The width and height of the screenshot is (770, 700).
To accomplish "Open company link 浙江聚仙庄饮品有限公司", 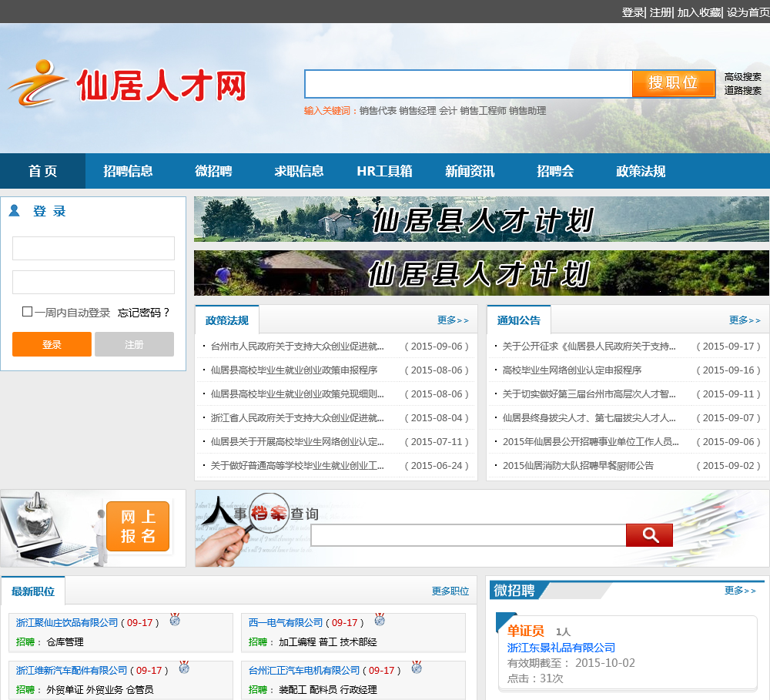I will [67, 623].
